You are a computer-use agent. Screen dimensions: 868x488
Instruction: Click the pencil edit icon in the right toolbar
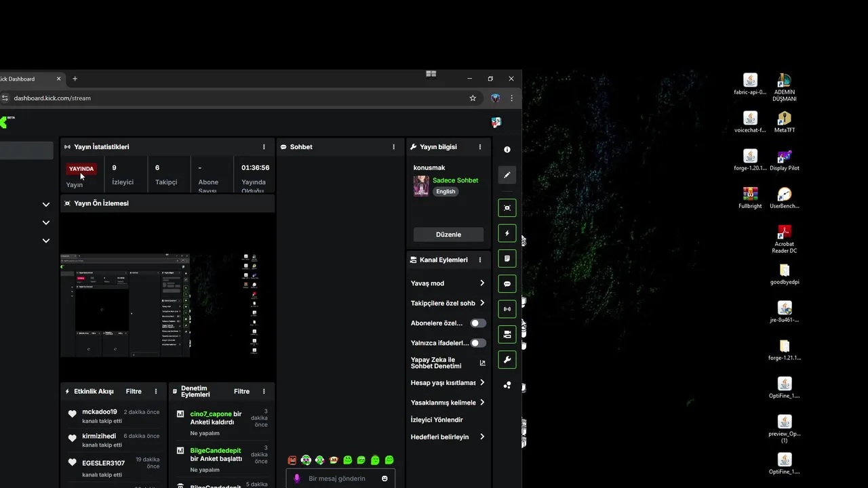tap(507, 175)
